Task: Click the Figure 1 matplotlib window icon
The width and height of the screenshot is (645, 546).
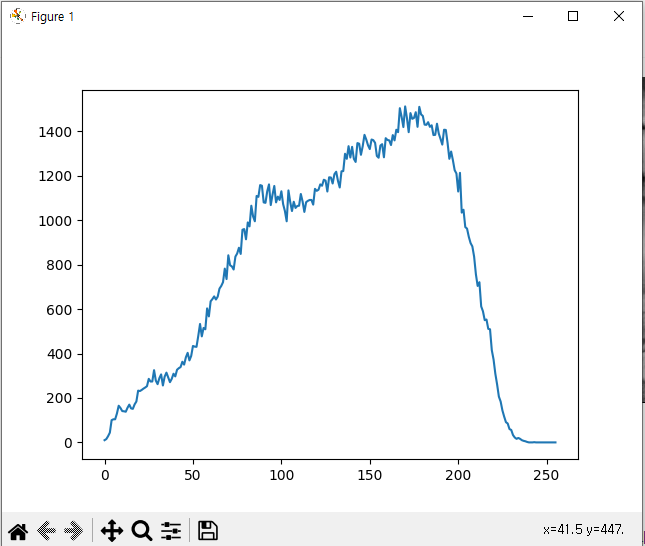Action: pyautogui.click(x=17, y=16)
